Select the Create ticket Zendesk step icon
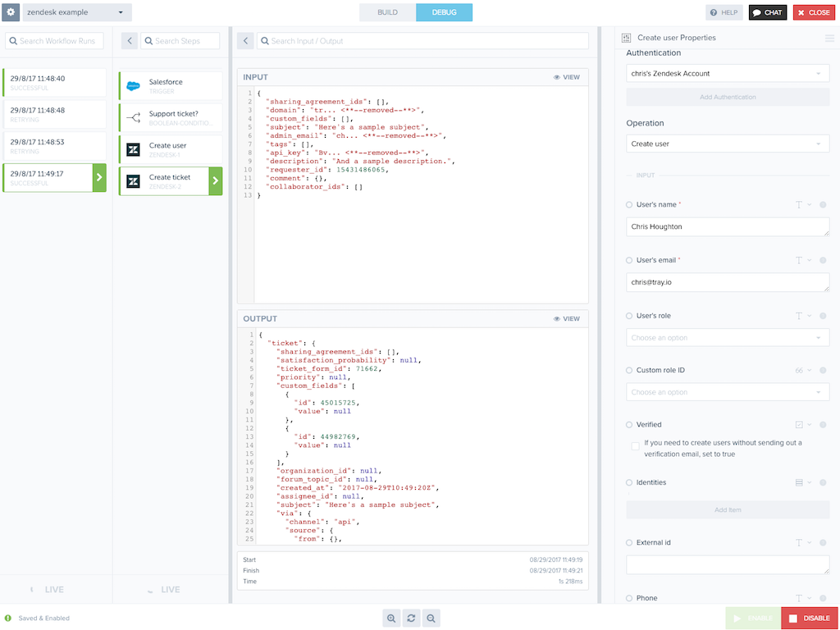The image size is (840, 630). [x=134, y=180]
